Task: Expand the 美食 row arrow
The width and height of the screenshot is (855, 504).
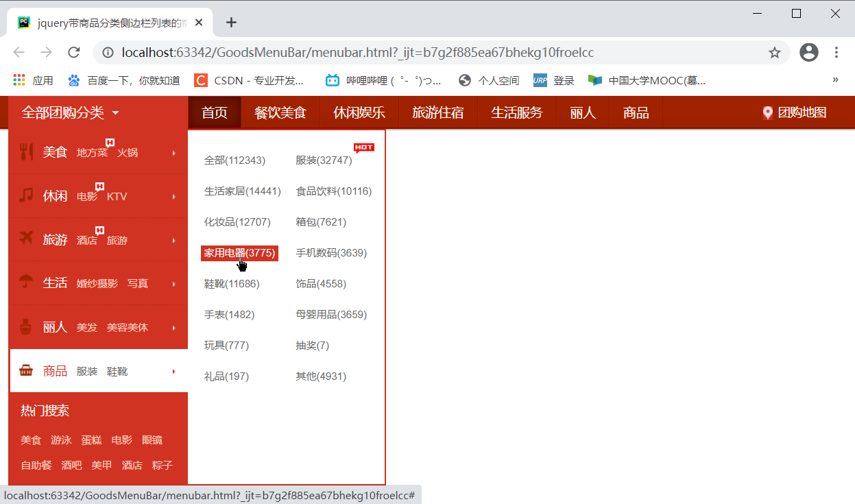Action: pos(174,153)
